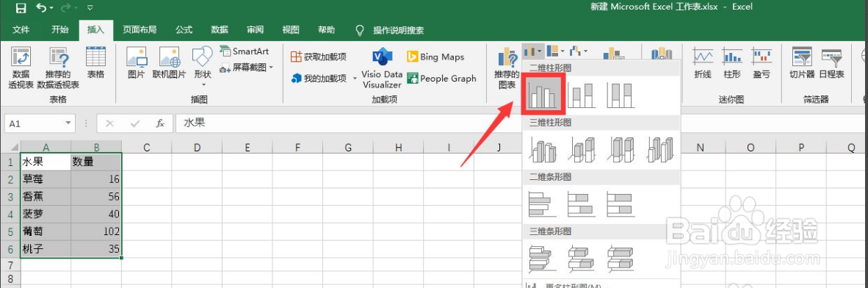The height and width of the screenshot is (288, 868).
Task: Launch the Bing Maps add-in
Action: [x=435, y=57]
